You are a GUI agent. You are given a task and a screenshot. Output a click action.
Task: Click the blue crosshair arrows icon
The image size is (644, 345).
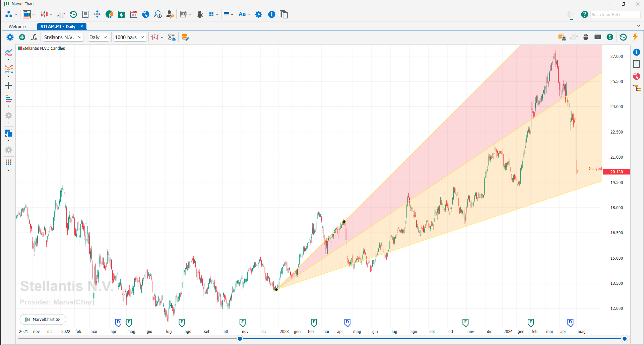tap(97, 14)
